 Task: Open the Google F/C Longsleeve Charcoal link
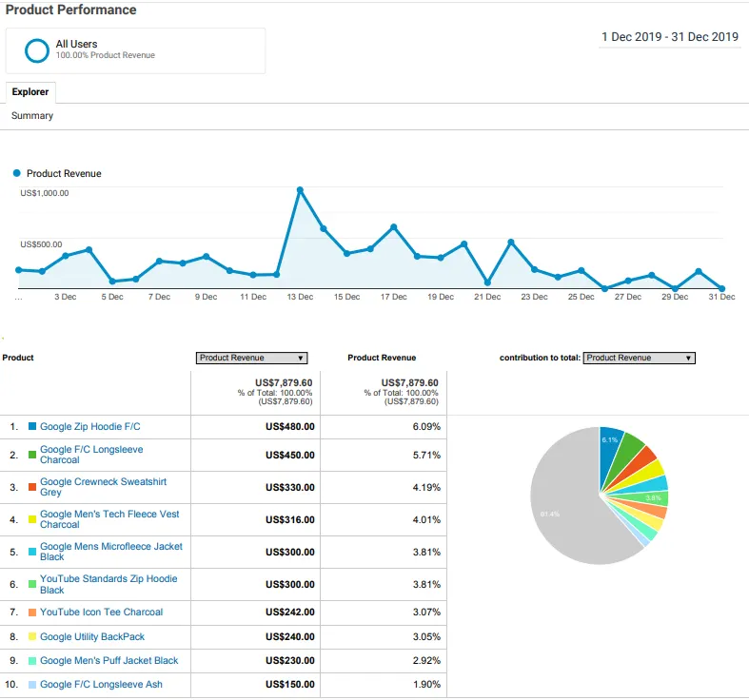[91, 455]
